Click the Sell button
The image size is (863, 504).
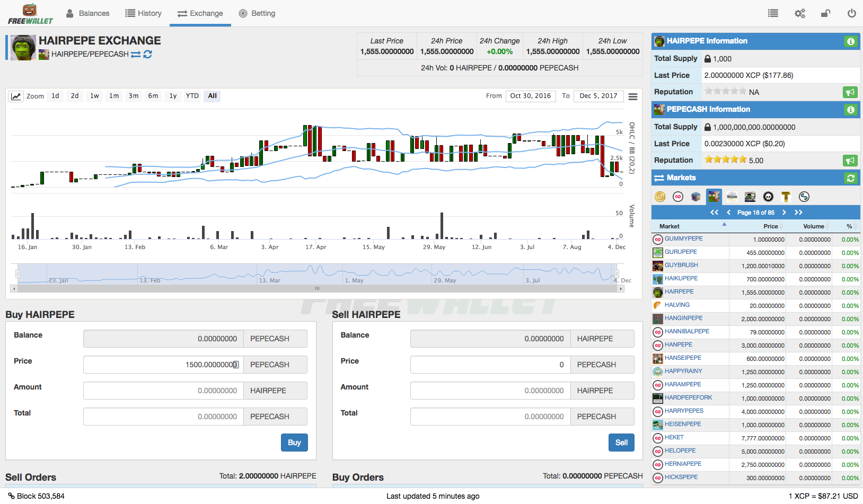pyautogui.click(x=621, y=443)
